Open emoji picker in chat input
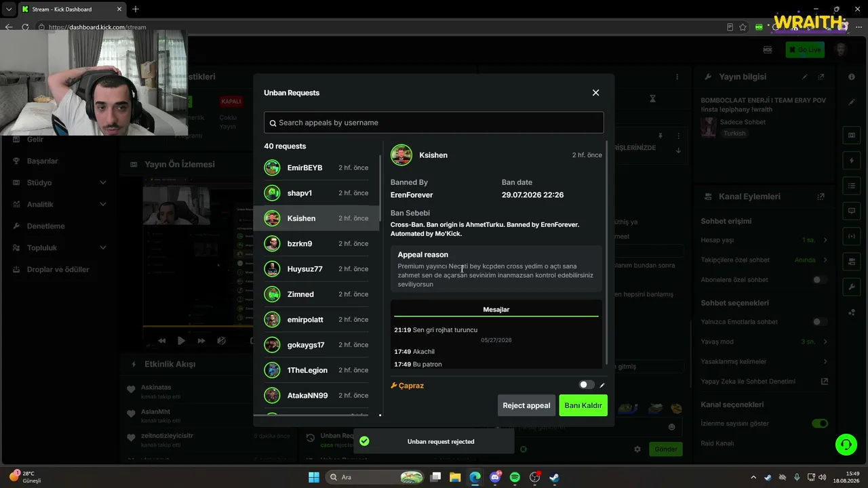 click(x=672, y=427)
